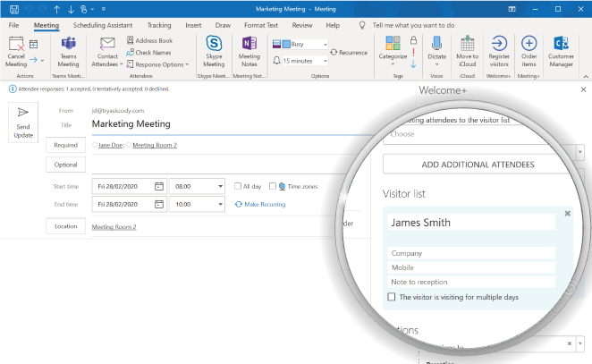
Task: Check visitor is visiting for multiple days
Action: pos(392,297)
